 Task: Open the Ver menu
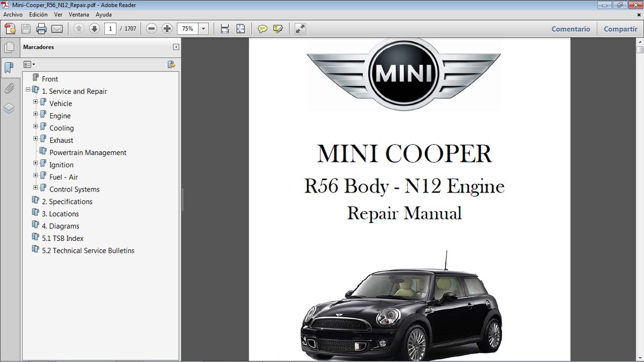tap(58, 14)
